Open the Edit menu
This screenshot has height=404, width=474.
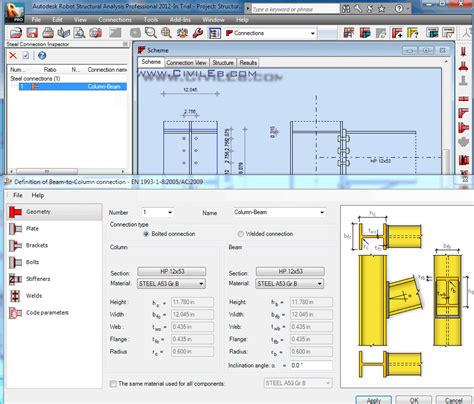pyautogui.click(x=57, y=20)
